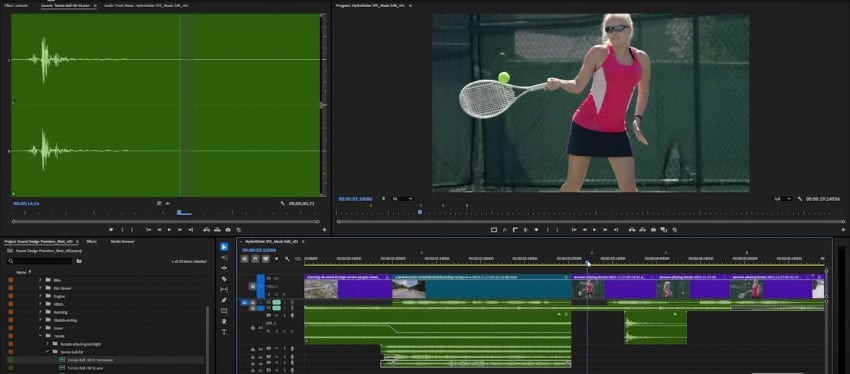Image resolution: width=850 pixels, height=374 pixels.
Task: Add a marker in the Program monitor
Action: tap(537, 230)
